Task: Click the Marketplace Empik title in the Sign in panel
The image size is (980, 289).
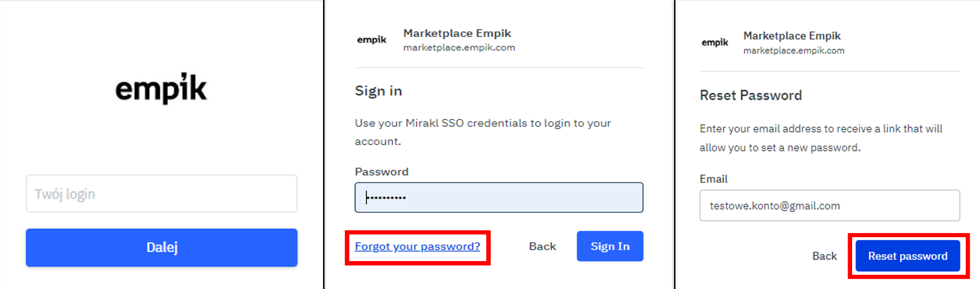Action: pos(457,33)
